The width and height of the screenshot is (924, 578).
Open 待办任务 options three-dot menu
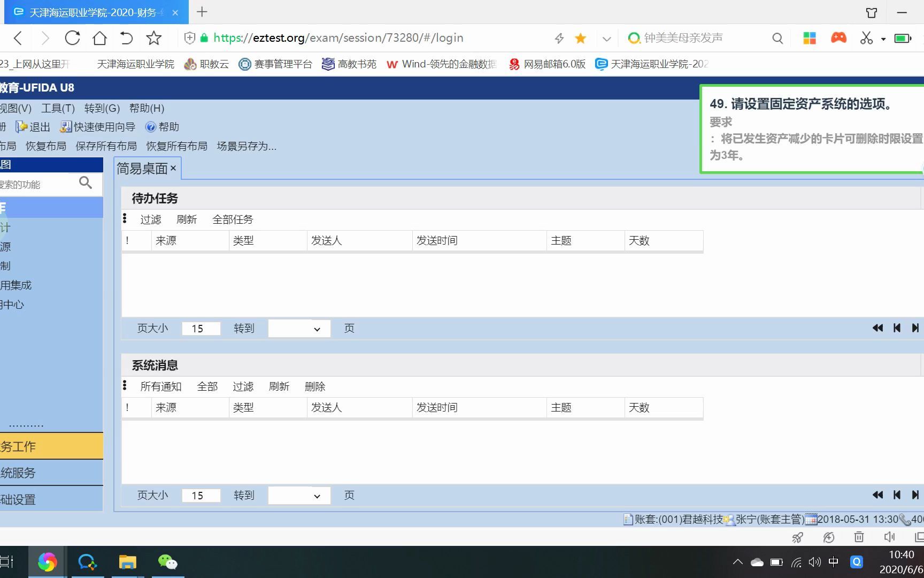click(x=125, y=218)
